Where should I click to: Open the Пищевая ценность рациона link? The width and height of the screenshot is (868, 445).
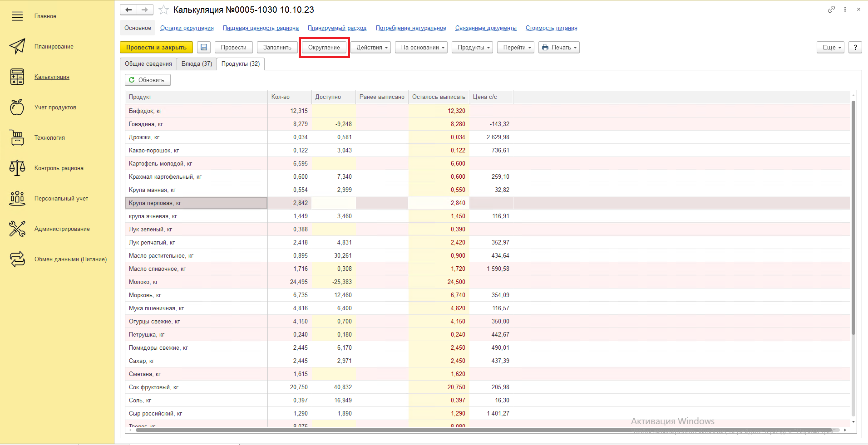click(x=261, y=28)
